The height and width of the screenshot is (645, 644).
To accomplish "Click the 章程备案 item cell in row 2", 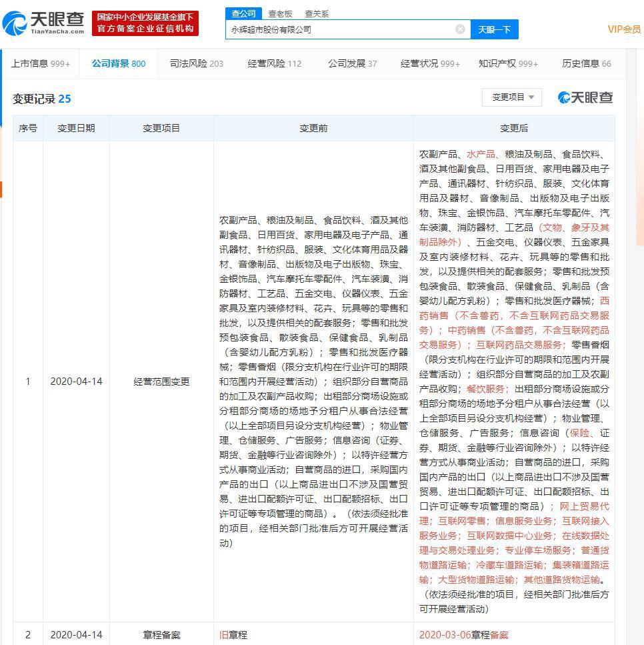I will (161, 635).
